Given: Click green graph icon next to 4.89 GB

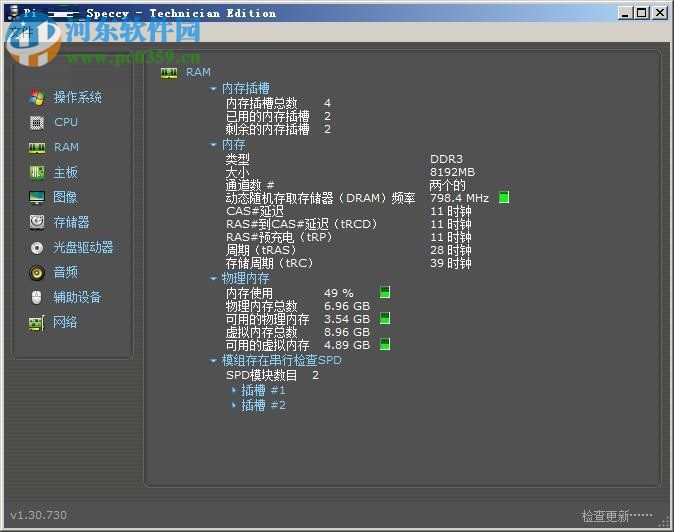Looking at the screenshot, I should point(385,344).
